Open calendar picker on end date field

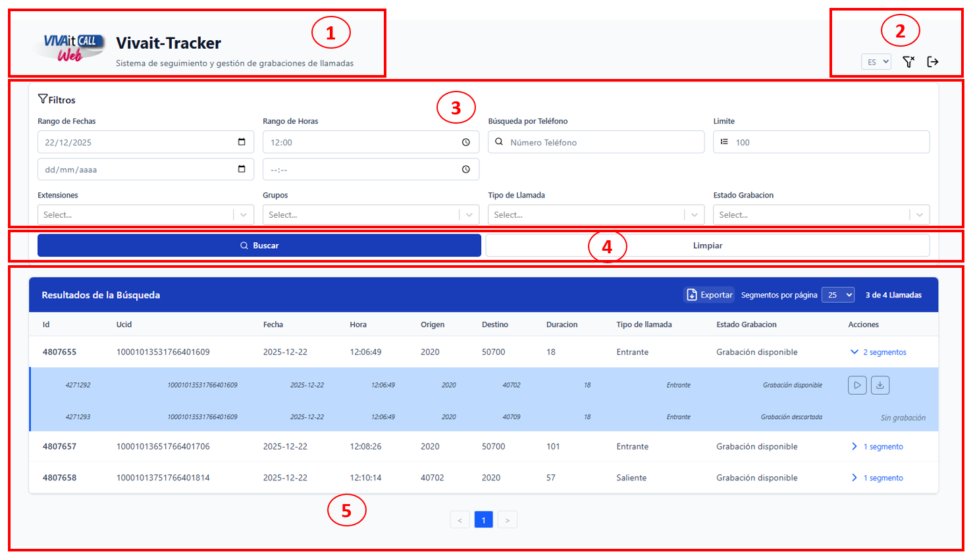(242, 170)
